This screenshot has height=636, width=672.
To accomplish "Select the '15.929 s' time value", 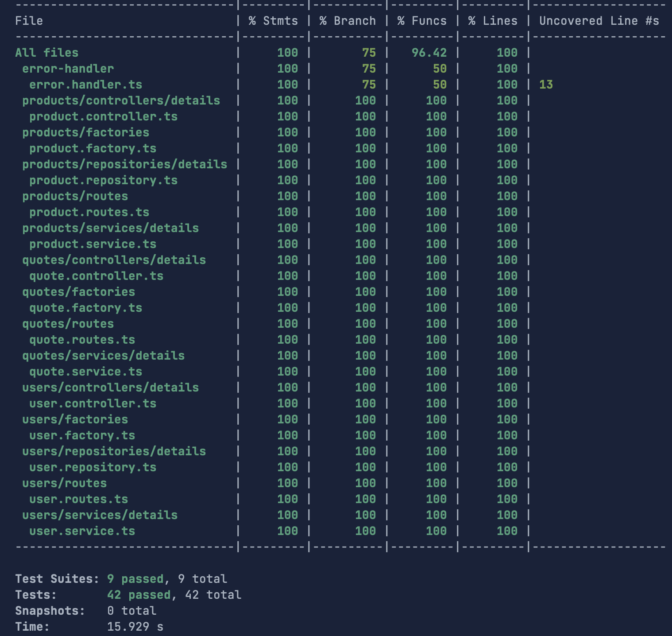I will 135,627.
